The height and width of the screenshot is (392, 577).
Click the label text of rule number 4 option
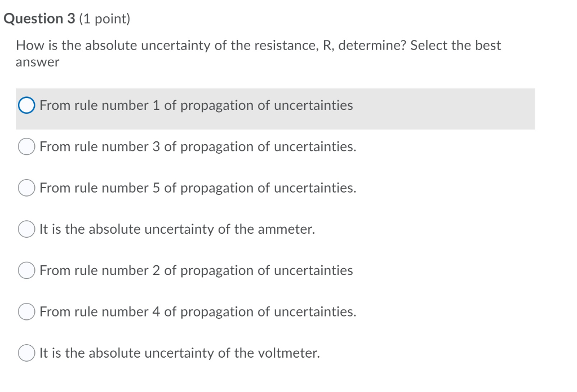pos(197,311)
